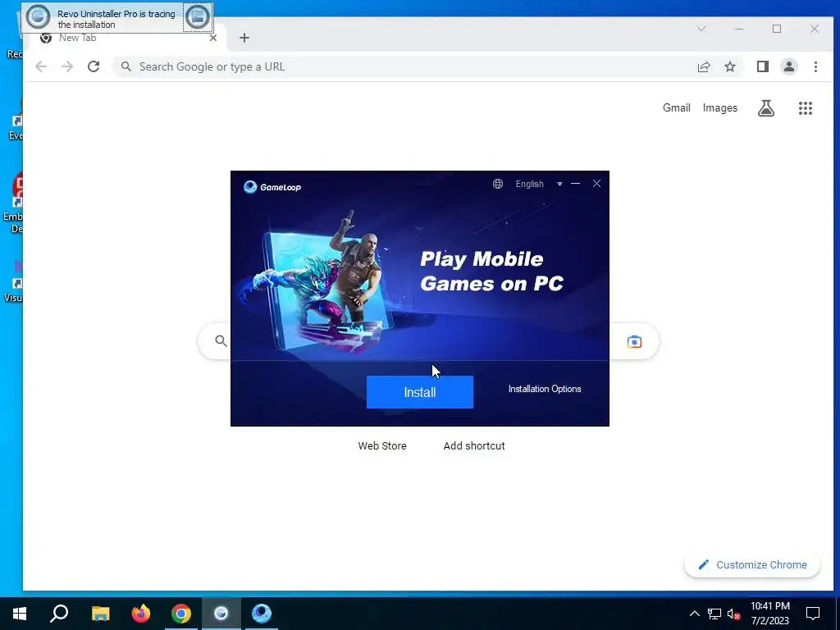Open Search Labs flask icon
This screenshot has width=840, height=630.
pos(765,108)
